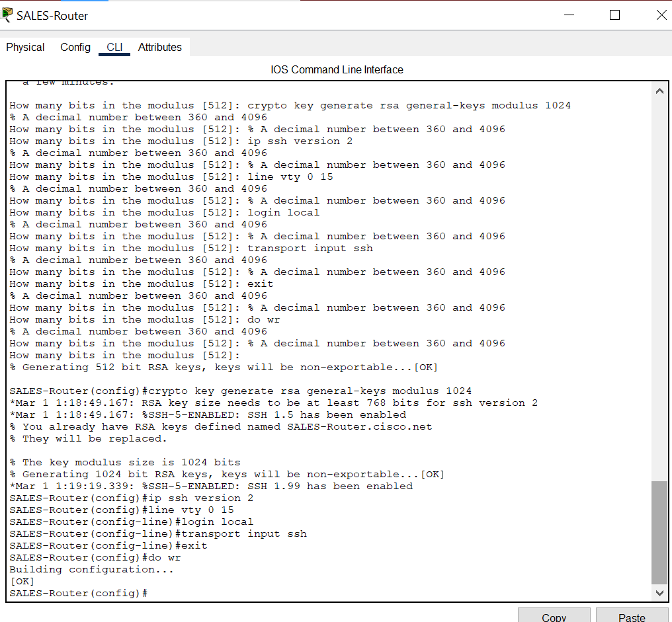Click 'SSH 1.5 has been enabled' line
The image size is (672, 622).
pyautogui.click(x=208, y=415)
